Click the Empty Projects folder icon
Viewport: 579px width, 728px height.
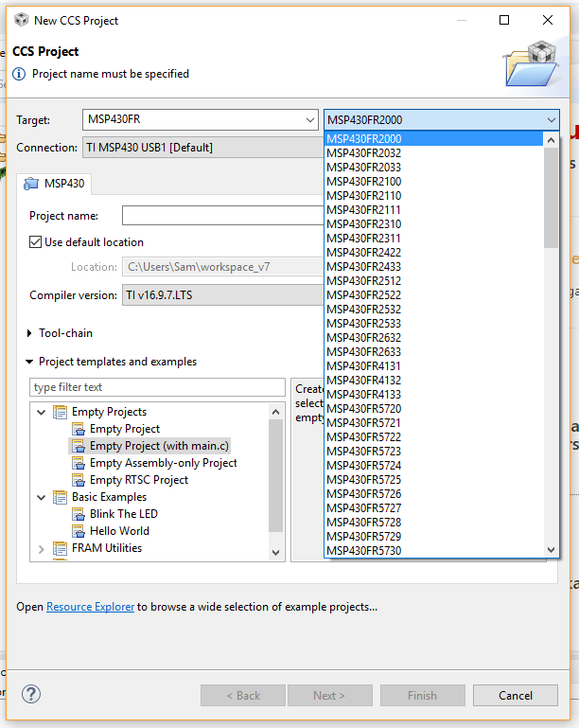(x=60, y=412)
